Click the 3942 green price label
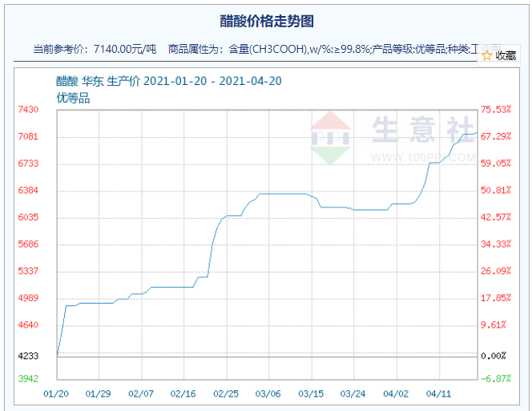Image resolution: width=532 pixels, height=411 pixels. tap(28, 378)
